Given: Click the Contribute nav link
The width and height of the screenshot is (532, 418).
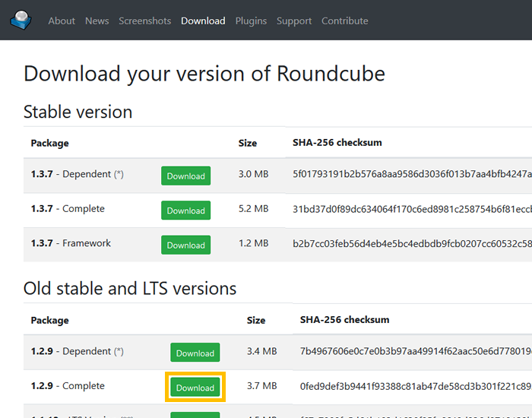Looking at the screenshot, I should coord(344,21).
